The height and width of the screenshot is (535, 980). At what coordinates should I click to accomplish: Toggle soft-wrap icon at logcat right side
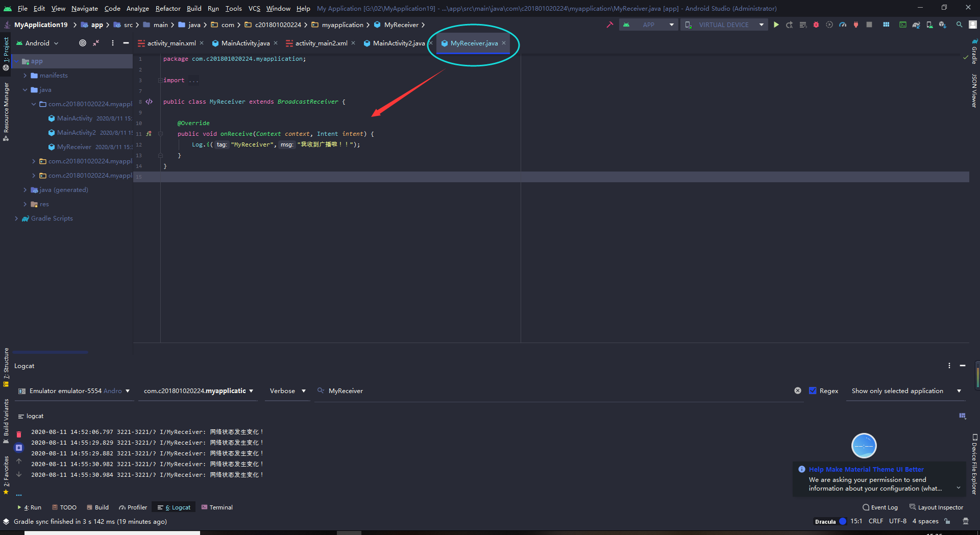pyautogui.click(x=963, y=416)
